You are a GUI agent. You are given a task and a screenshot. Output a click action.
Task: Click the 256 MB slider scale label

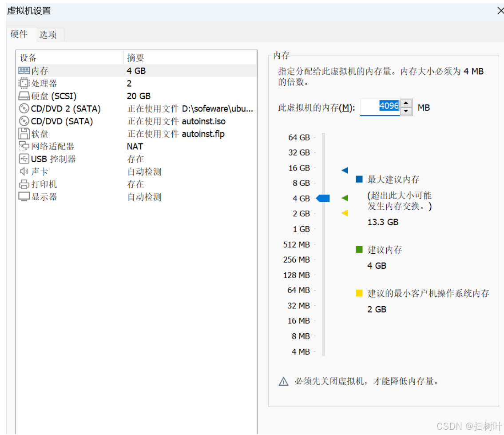(x=296, y=259)
